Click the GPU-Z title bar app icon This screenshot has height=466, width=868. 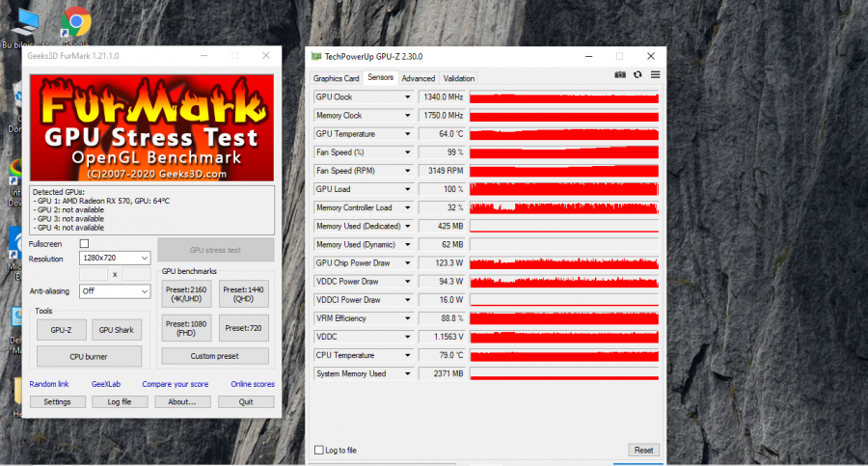[x=316, y=57]
